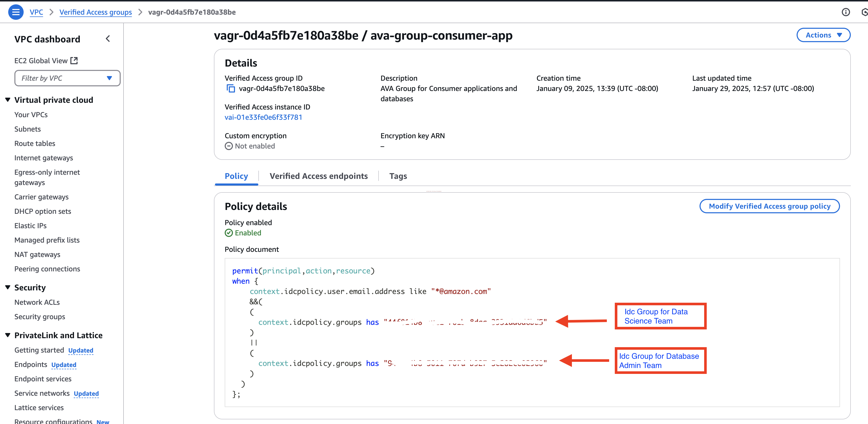Click the Not enabled encryption status icon

(x=229, y=146)
